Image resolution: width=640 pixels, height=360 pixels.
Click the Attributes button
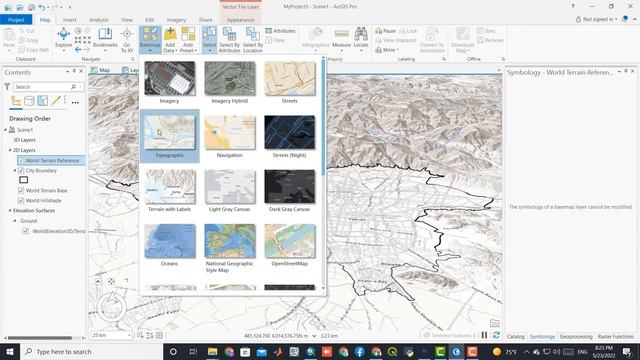tap(280, 31)
